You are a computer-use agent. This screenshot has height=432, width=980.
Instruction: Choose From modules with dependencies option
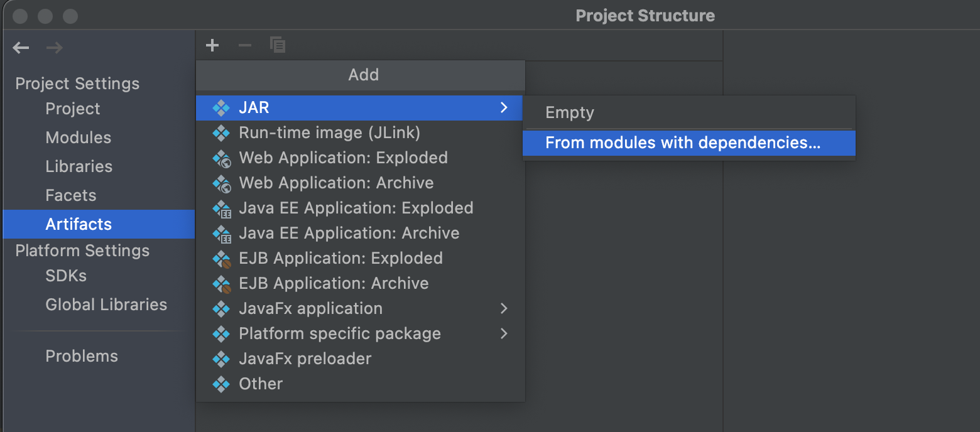point(683,143)
